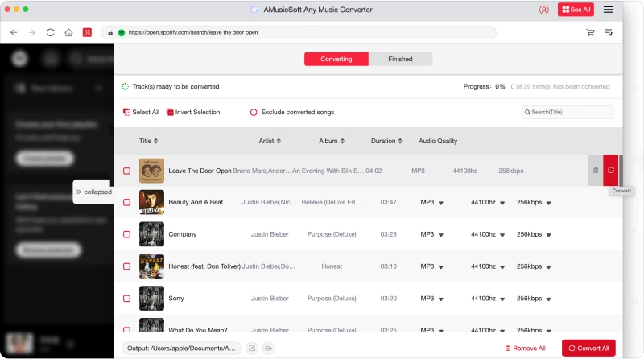Click the See All button

[x=576, y=10]
